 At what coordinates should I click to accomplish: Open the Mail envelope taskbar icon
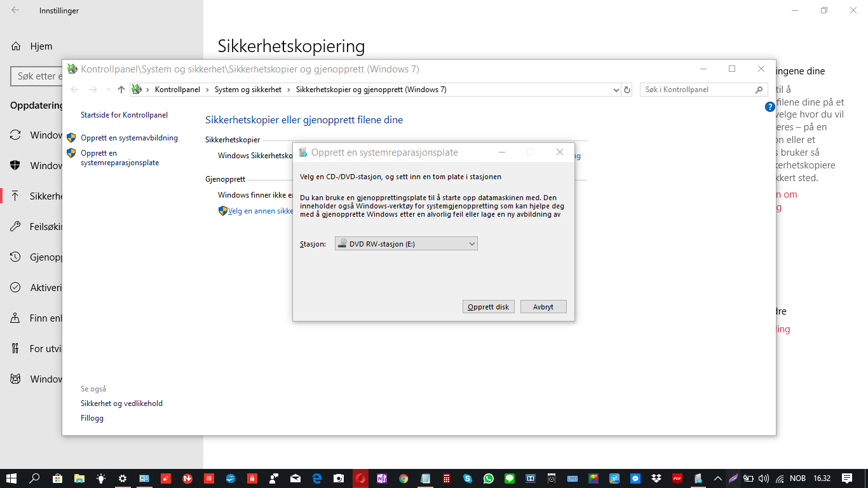click(x=295, y=478)
